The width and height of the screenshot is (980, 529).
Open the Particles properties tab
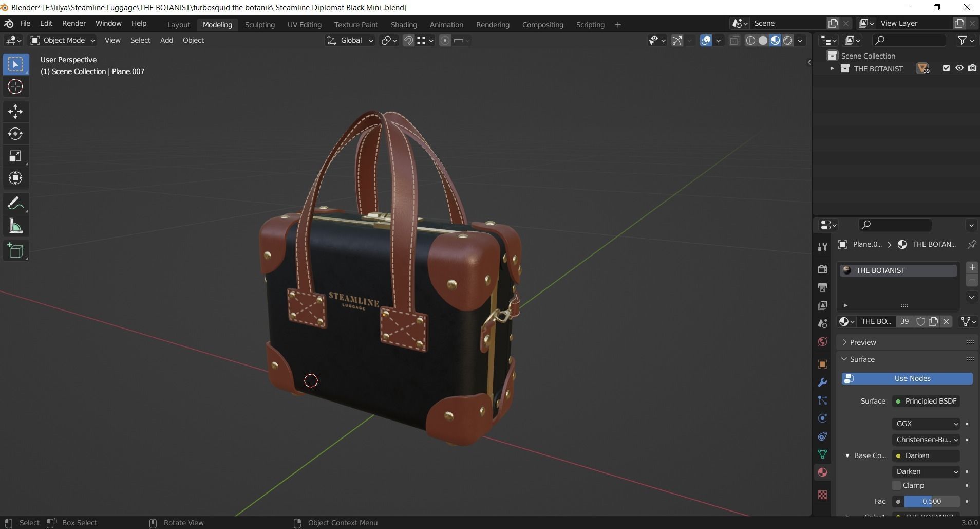822,400
